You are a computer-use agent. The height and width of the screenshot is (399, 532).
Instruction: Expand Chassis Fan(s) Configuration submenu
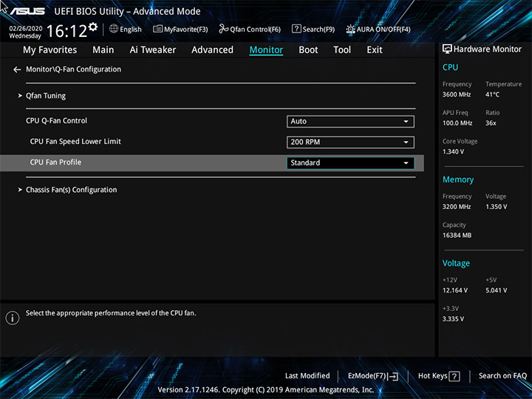(71, 190)
